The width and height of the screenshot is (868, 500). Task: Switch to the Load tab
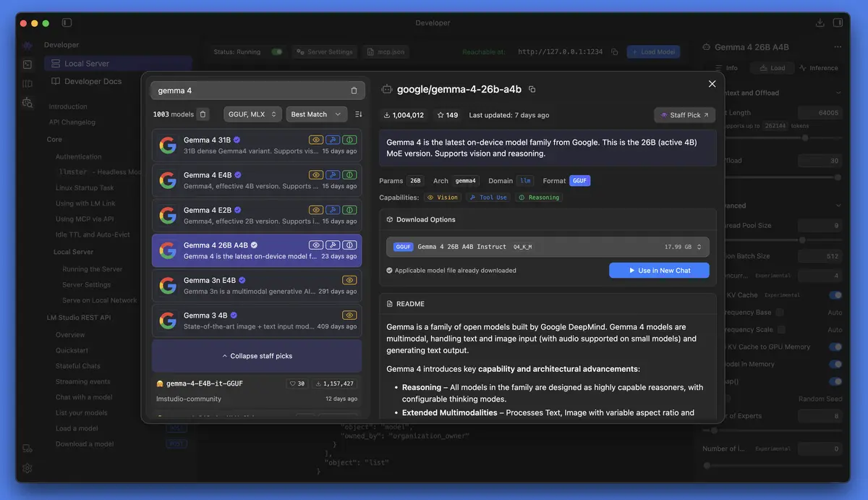[772, 68]
